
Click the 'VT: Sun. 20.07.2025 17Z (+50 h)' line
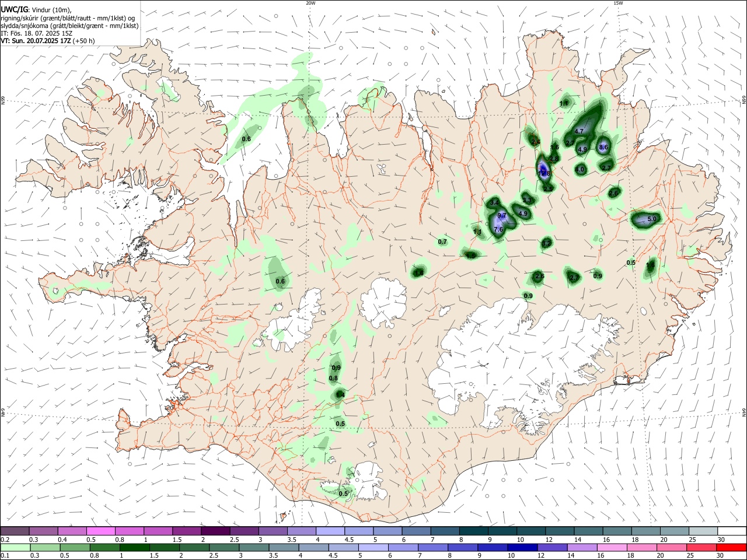coord(48,41)
